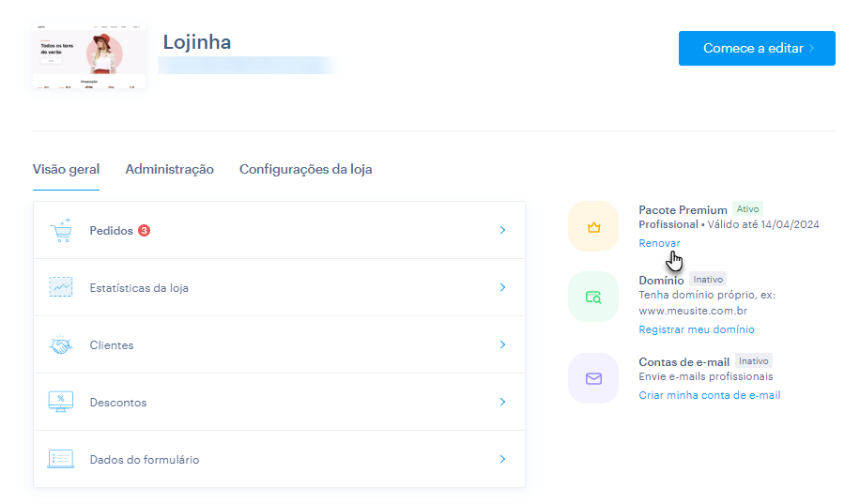This screenshot has width=860, height=504.
Task: Click the Clientes row label
Action: click(112, 345)
